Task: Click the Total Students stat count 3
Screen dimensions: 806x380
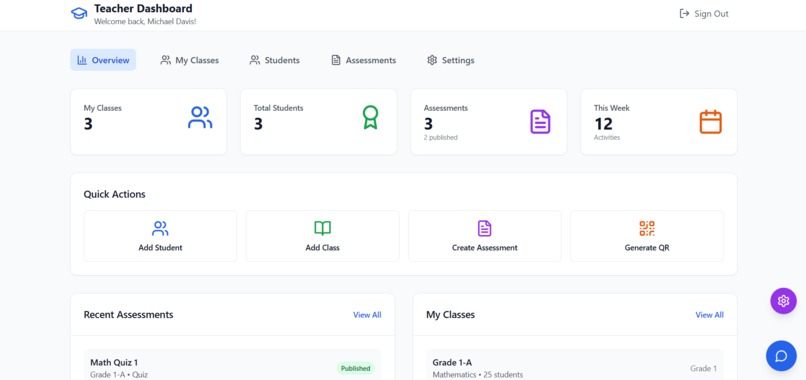Action: 259,124
